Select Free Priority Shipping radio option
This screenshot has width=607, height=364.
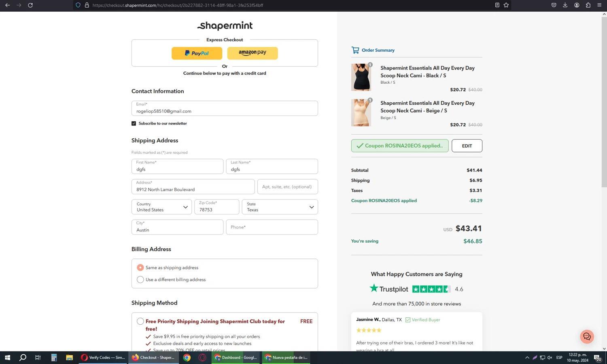point(140,322)
